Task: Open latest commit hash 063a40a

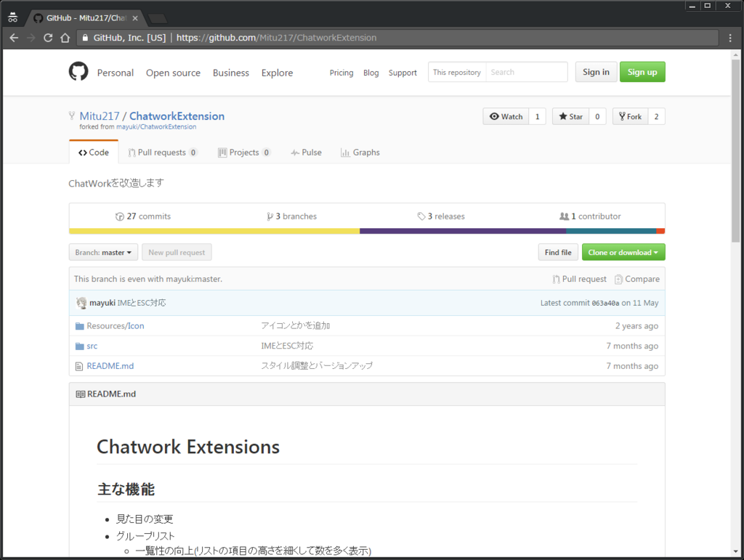Action: click(x=605, y=304)
